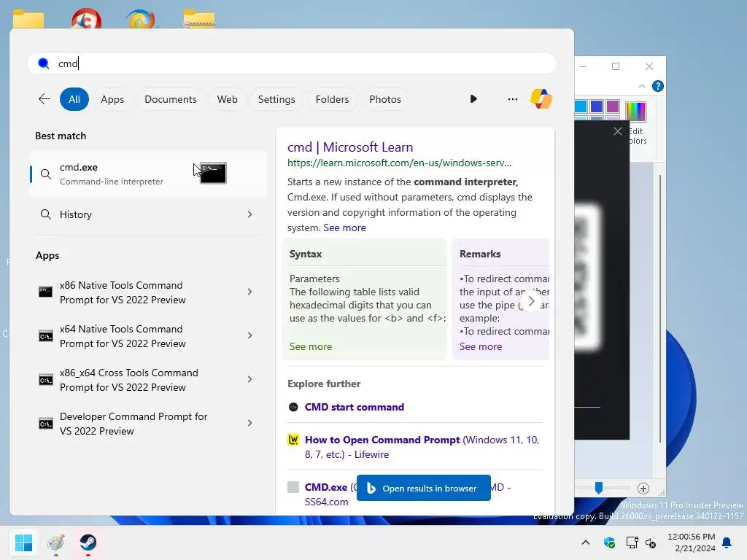Screen dimensions: 747x560
Task: Open Paint from the taskbar
Action: click(55, 542)
